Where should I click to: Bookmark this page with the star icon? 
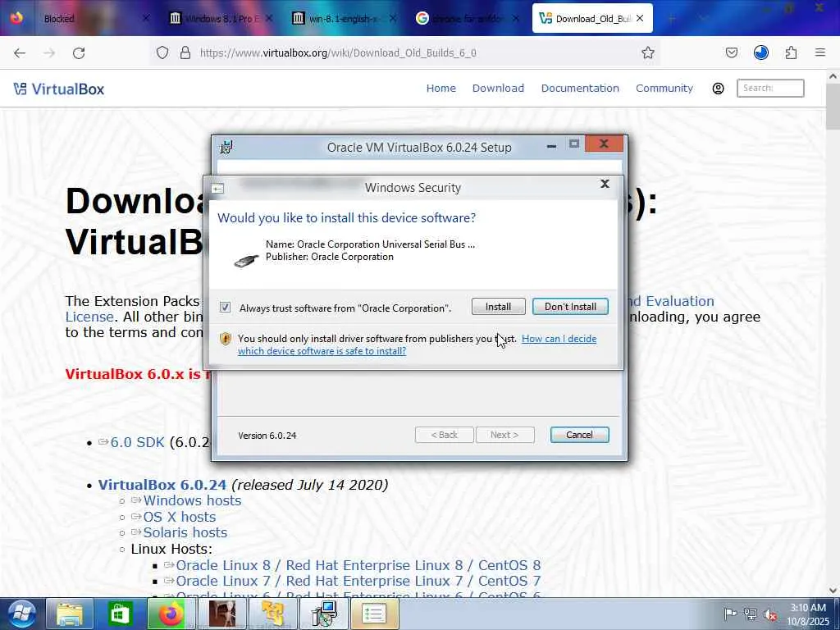click(648, 52)
